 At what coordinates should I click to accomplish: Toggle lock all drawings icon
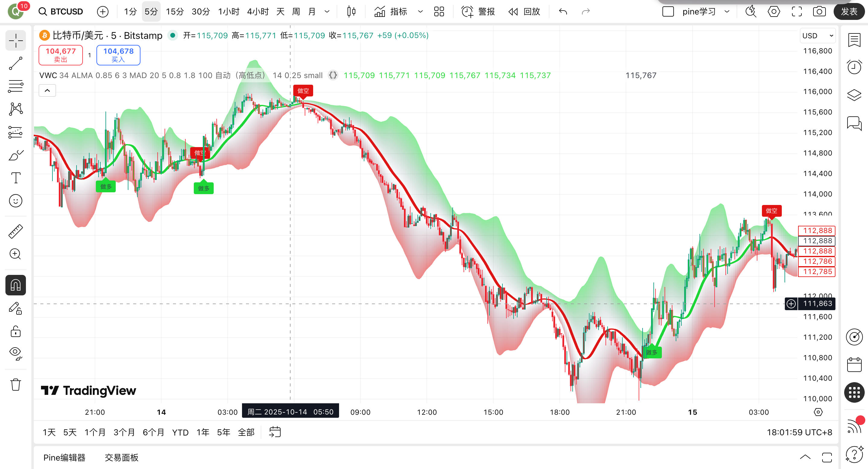pos(15,332)
